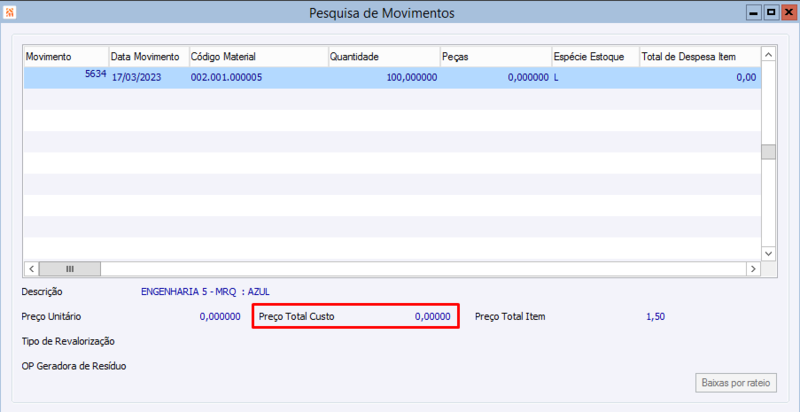Click the Descrição label
The image size is (800, 412).
[x=42, y=292]
